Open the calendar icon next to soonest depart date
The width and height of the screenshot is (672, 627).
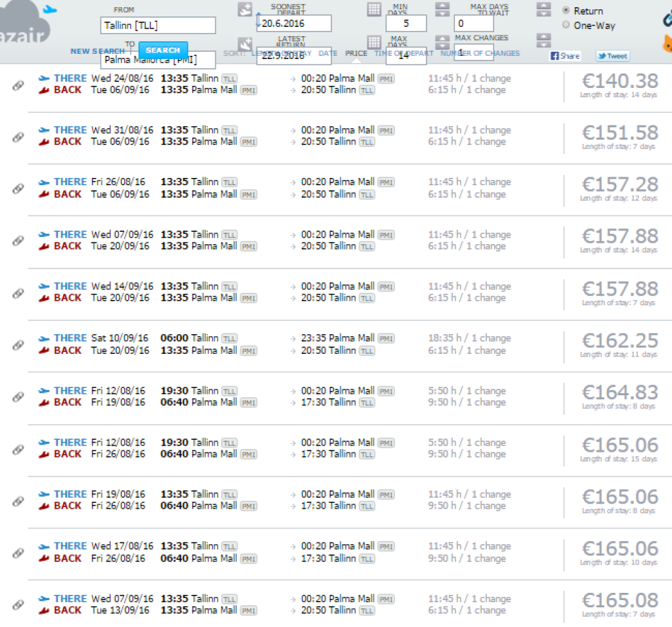373,9
